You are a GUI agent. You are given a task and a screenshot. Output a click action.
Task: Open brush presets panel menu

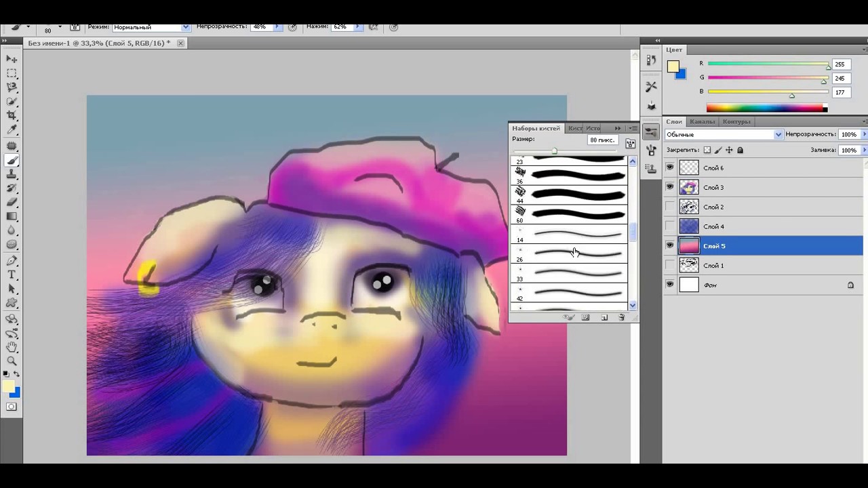pos(633,128)
